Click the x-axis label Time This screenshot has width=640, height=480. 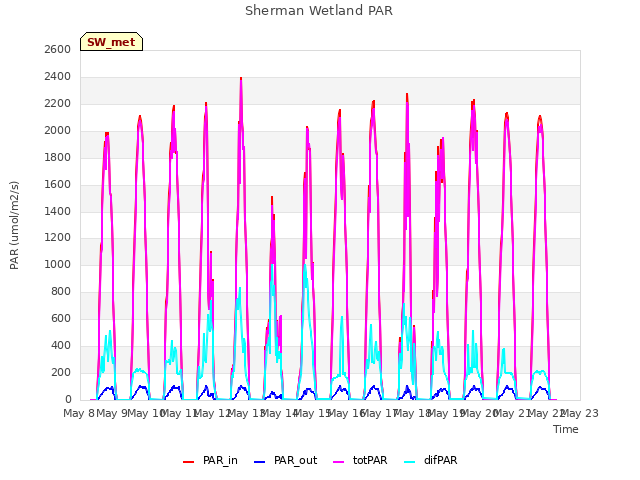click(566, 429)
